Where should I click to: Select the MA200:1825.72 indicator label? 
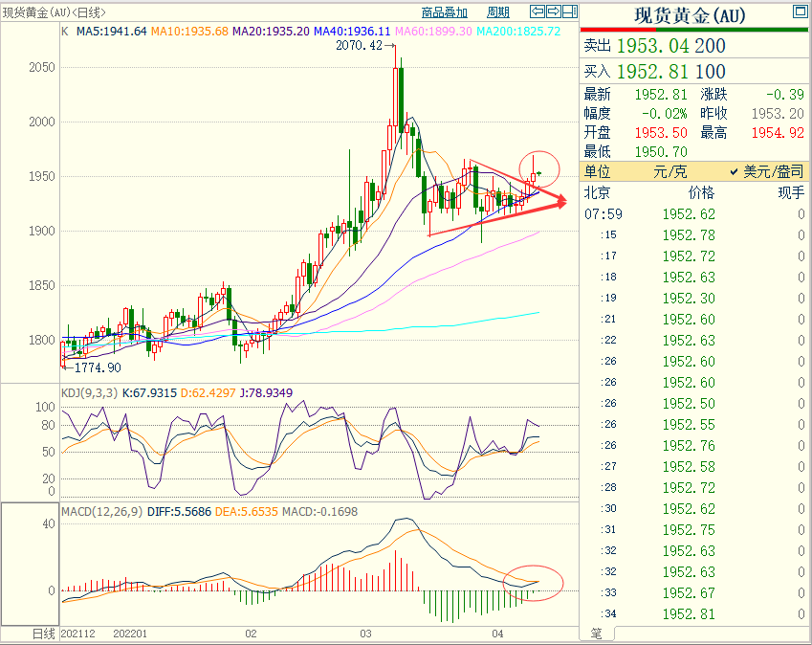518,31
